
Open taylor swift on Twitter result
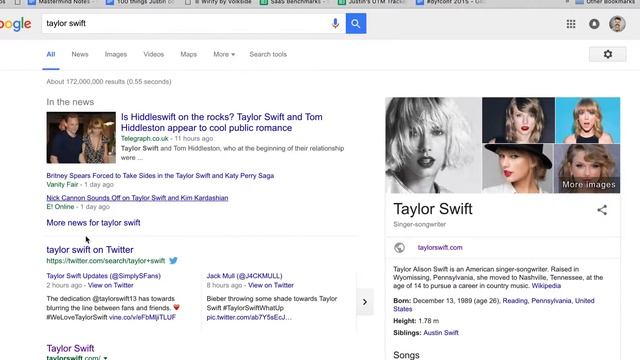coord(90,249)
